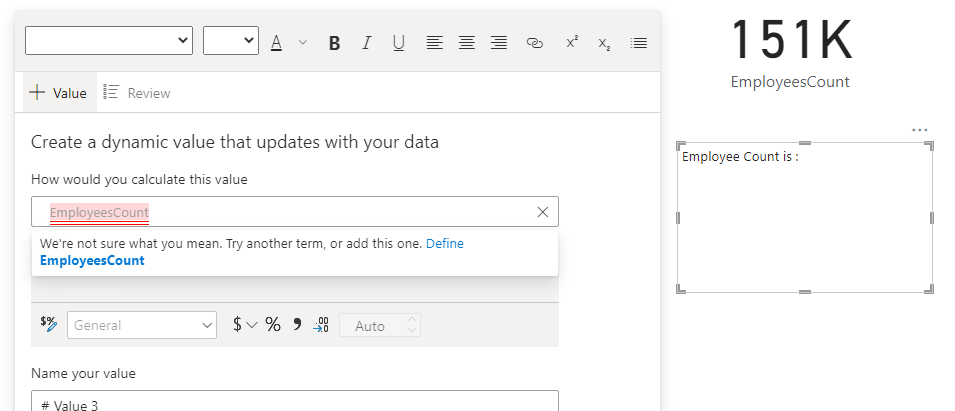Click the Name your value field
Image resolution: width=955 pixels, height=411 pixels.
(295, 401)
